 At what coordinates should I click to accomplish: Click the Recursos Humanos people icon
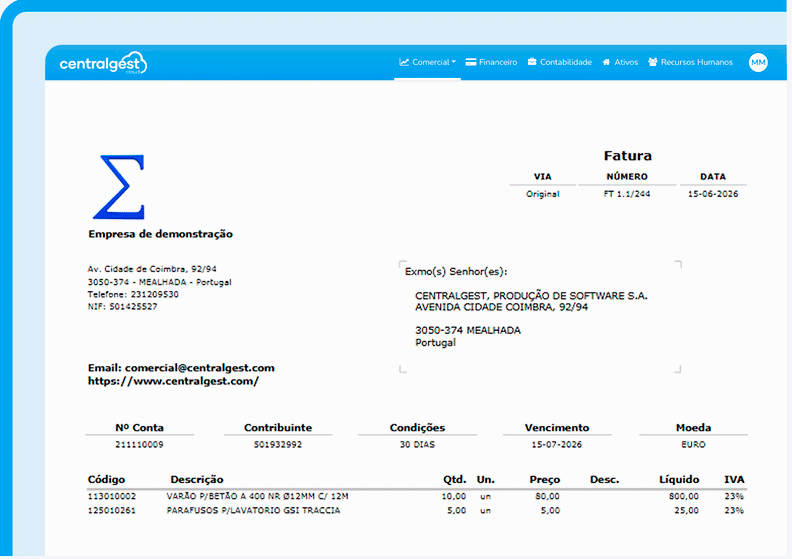pos(653,62)
